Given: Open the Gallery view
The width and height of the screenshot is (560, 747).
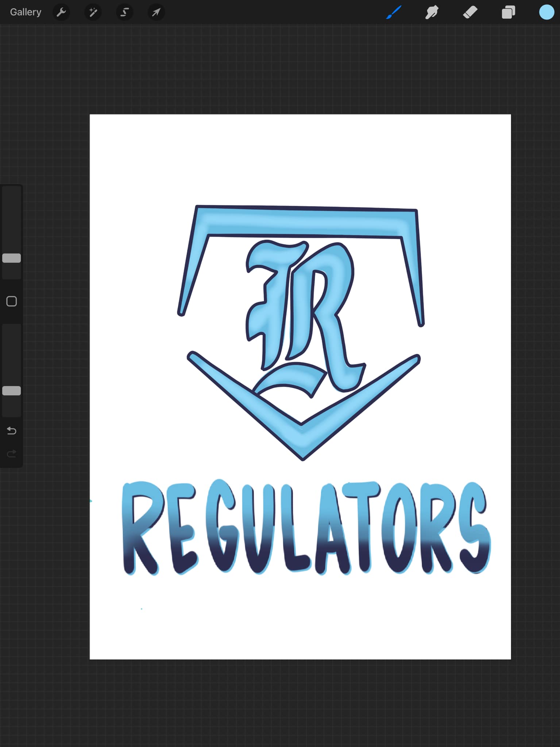Looking at the screenshot, I should tap(26, 12).
